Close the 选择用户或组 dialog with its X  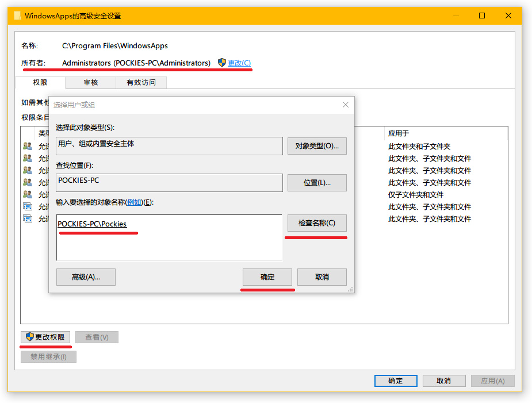pyautogui.click(x=345, y=105)
